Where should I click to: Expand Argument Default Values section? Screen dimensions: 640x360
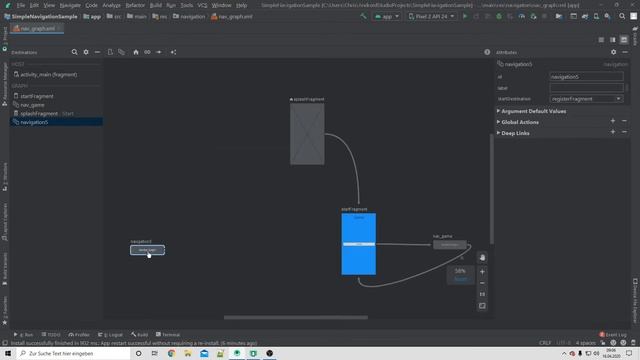tap(498, 111)
